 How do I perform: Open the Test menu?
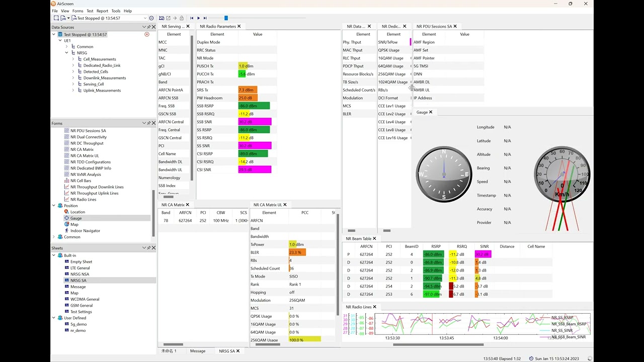(90, 11)
